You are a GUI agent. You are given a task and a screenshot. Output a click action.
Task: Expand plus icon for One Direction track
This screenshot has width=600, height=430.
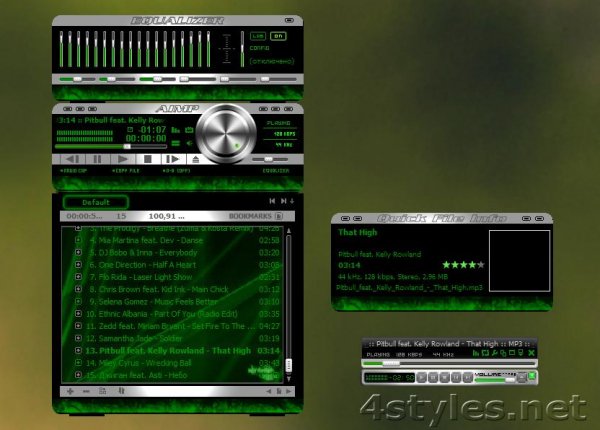pos(78,265)
